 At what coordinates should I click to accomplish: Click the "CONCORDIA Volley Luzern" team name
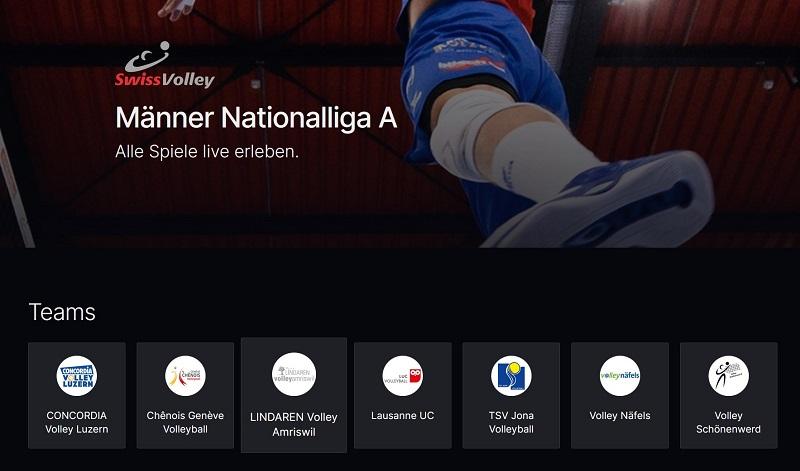click(77, 423)
